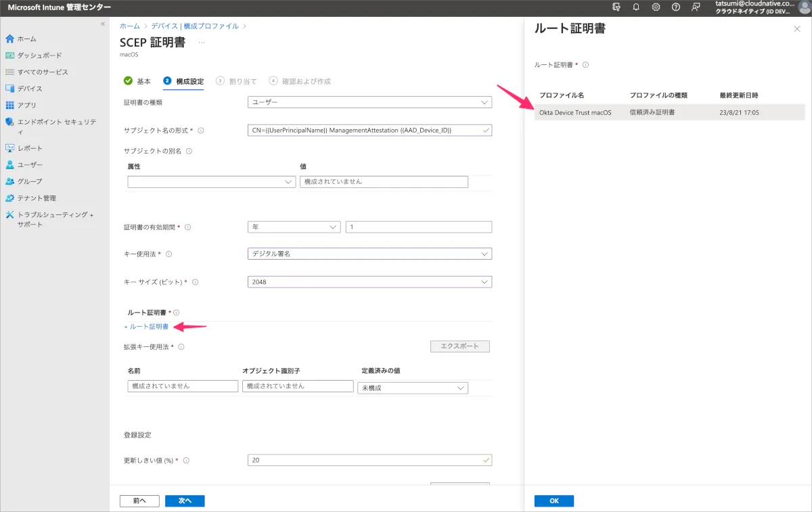The width and height of the screenshot is (812, 512).
Task: Close the ルート証明書 side panel
Action: (796, 28)
